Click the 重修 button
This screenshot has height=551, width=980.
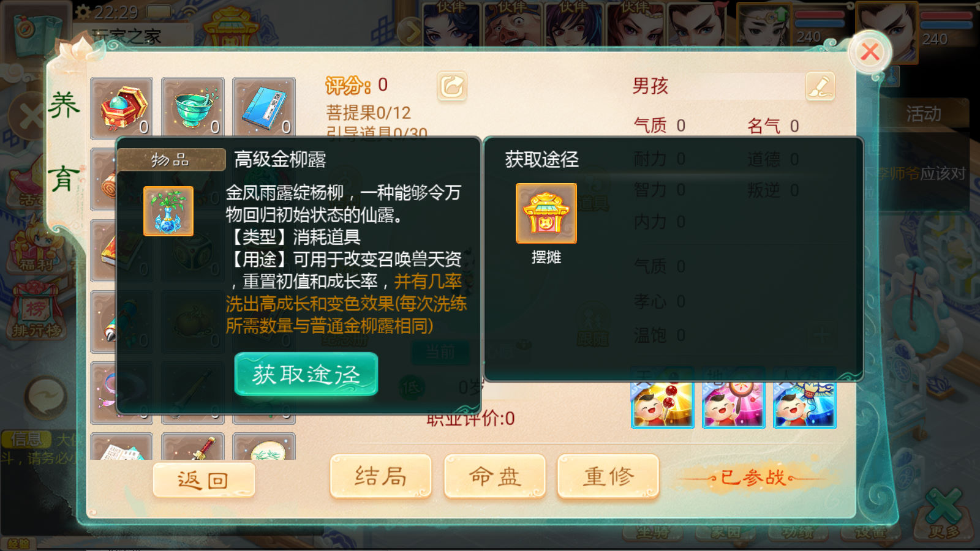tap(608, 476)
